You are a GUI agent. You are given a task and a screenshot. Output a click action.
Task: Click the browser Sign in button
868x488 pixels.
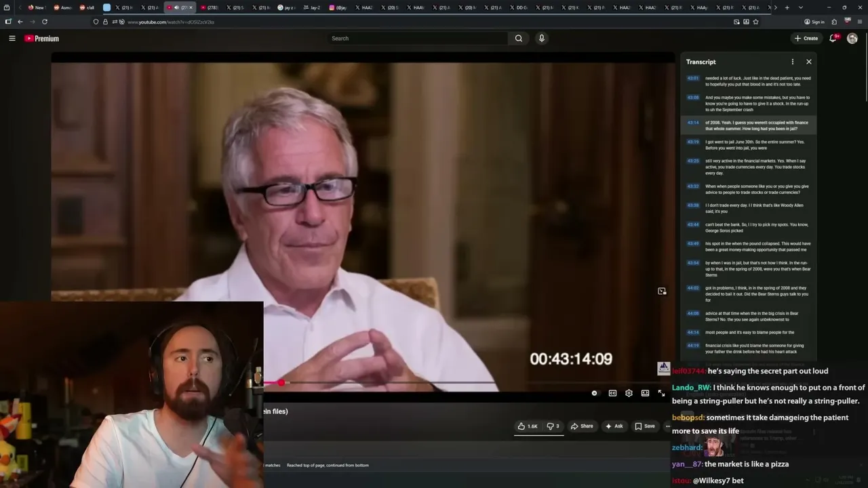point(814,22)
